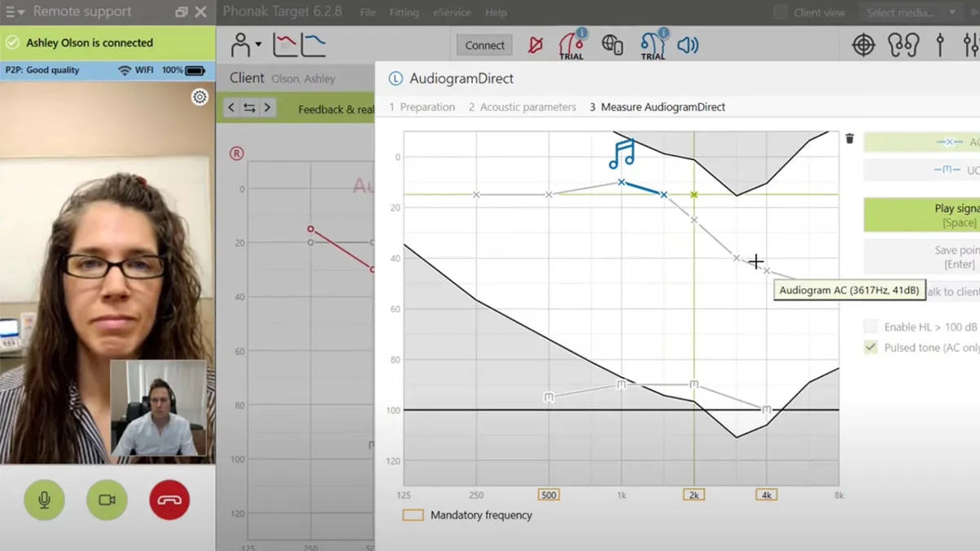Mute the microphone in remote support

click(44, 500)
